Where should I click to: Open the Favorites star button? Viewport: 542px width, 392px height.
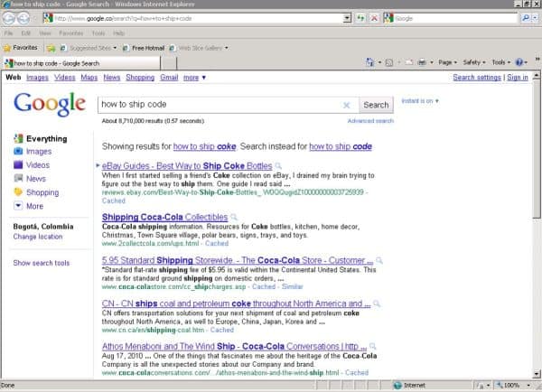[x=21, y=48]
